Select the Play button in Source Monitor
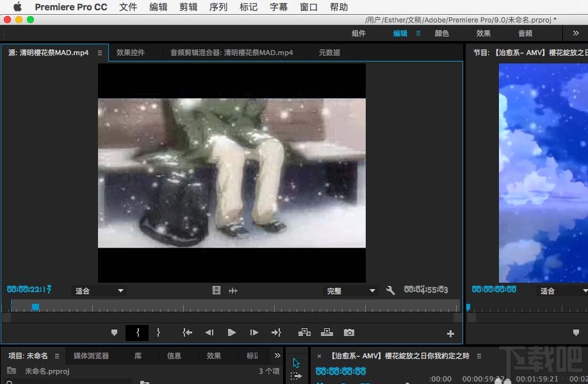588x384 pixels. (x=231, y=332)
